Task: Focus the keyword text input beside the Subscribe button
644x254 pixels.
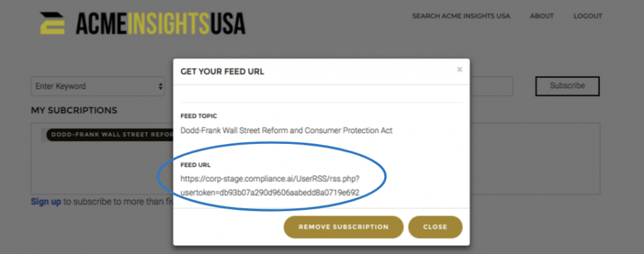Action: (491, 86)
